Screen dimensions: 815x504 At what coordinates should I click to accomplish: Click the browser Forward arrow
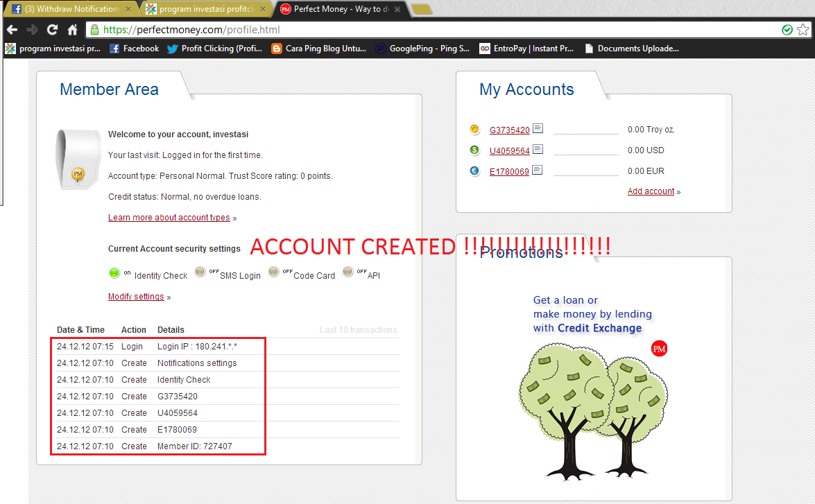32,30
